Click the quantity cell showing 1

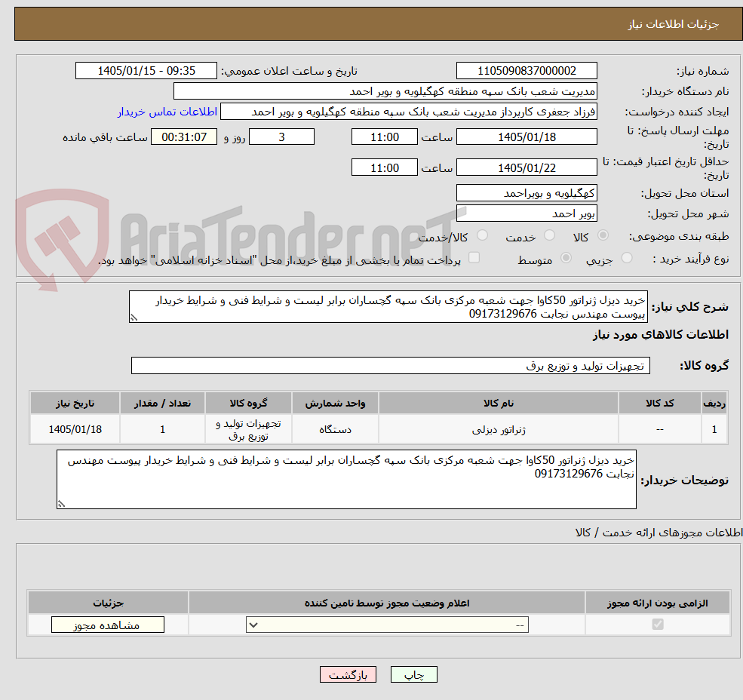[162, 429]
